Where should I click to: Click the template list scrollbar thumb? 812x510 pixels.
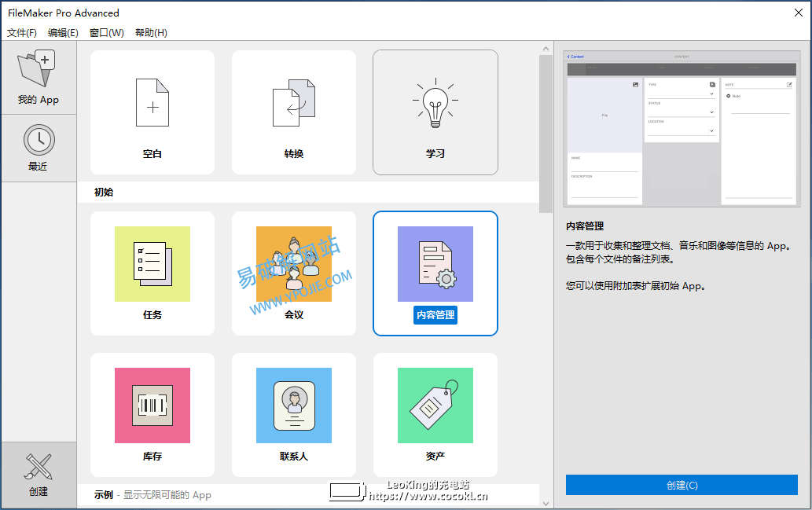point(546,134)
